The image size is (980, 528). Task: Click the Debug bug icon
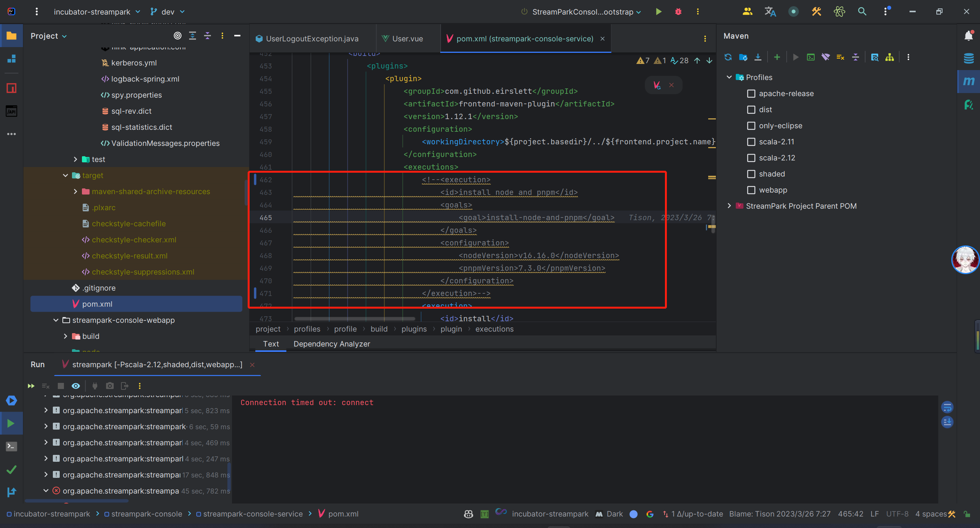pyautogui.click(x=678, y=11)
